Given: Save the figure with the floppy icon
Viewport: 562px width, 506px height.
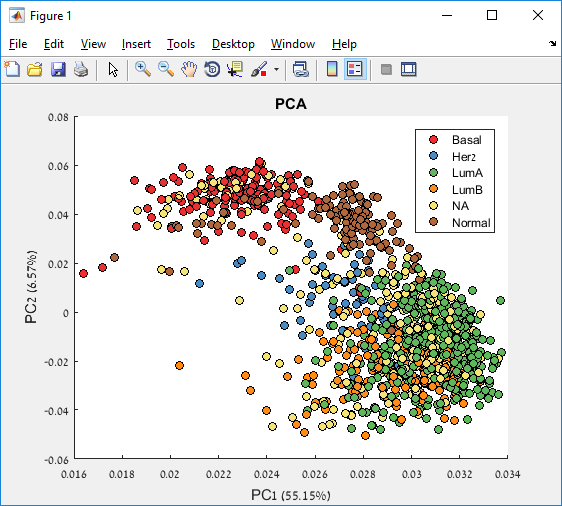Looking at the screenshot, I should click(x=58, y=69).
